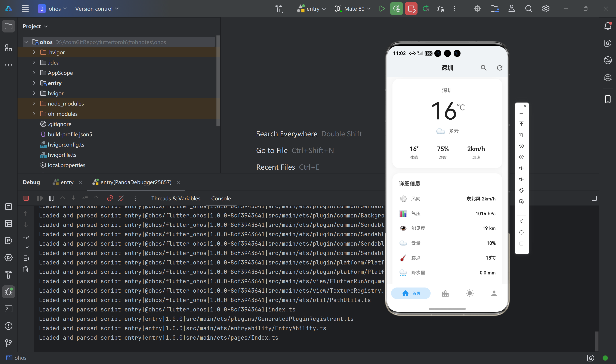Select the entry debug session tab
This screenshot has width=616, height=364.
click(x=67, y=182)
